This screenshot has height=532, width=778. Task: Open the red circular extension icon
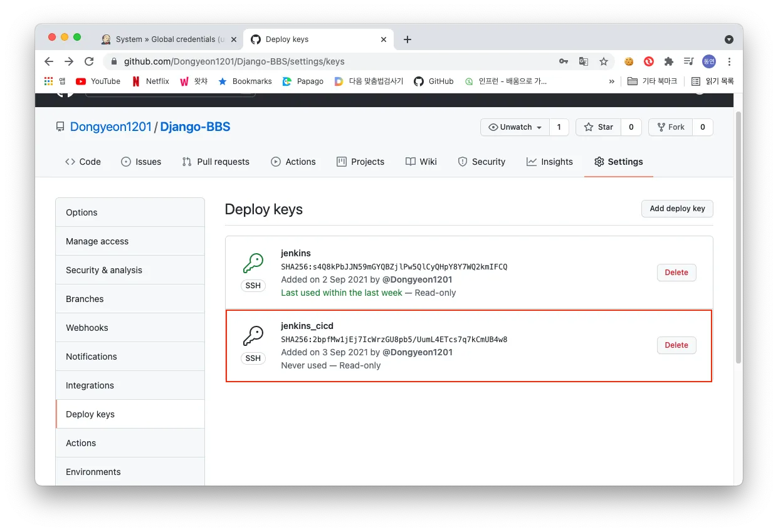[649, 61]
